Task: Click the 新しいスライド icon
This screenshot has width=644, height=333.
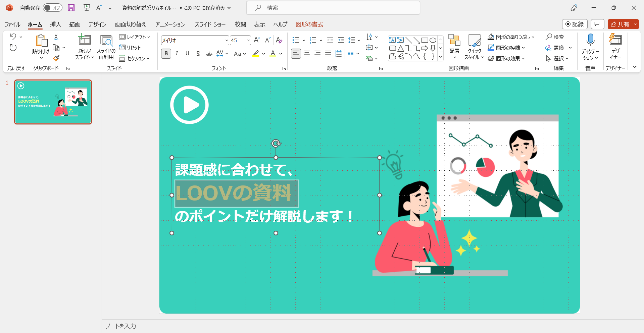Action: [x=85, y=40]
